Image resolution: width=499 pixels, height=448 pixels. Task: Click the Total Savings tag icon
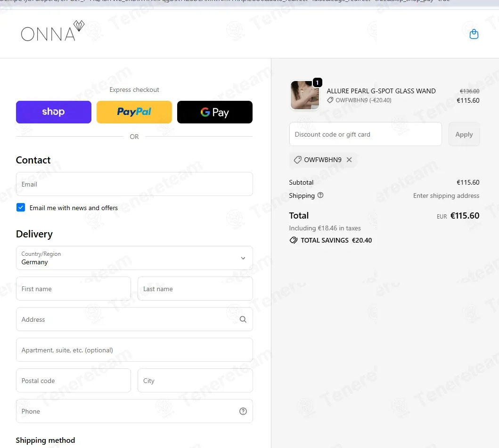tap(294, 240)
